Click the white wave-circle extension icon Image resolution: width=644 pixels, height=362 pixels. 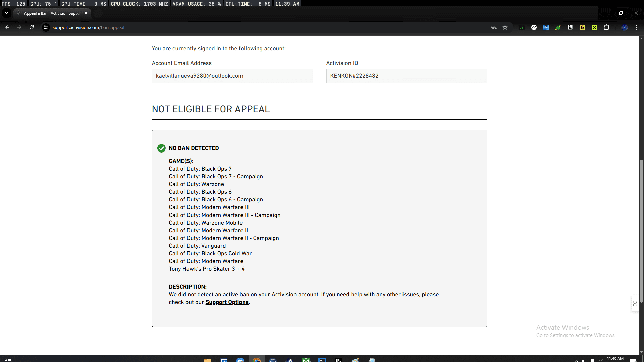[x=534, y=27]
